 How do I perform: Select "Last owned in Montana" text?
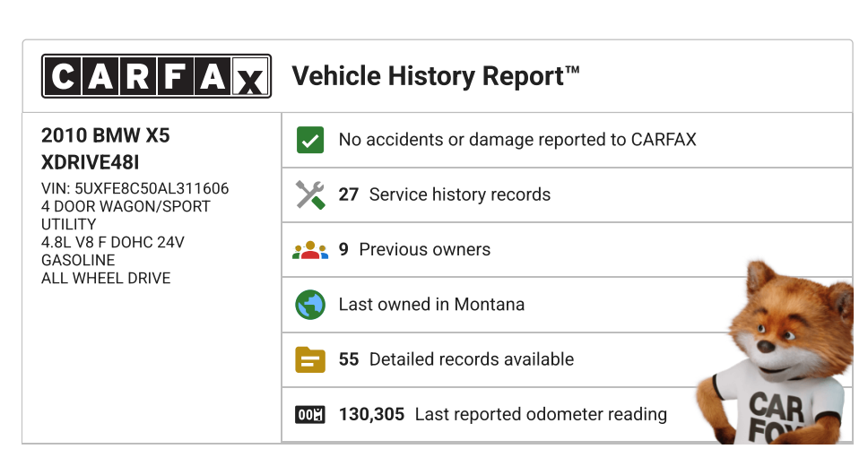coord(431,305)
